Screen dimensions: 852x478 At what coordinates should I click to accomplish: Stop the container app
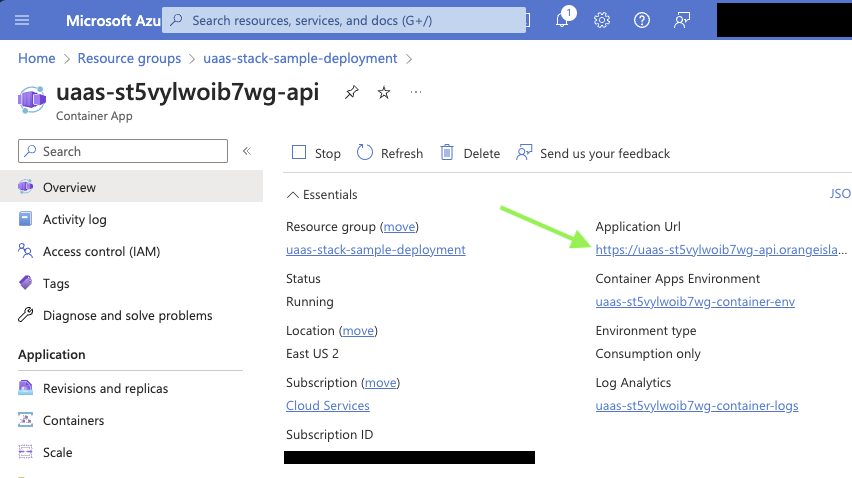click(x=316, y=153)
